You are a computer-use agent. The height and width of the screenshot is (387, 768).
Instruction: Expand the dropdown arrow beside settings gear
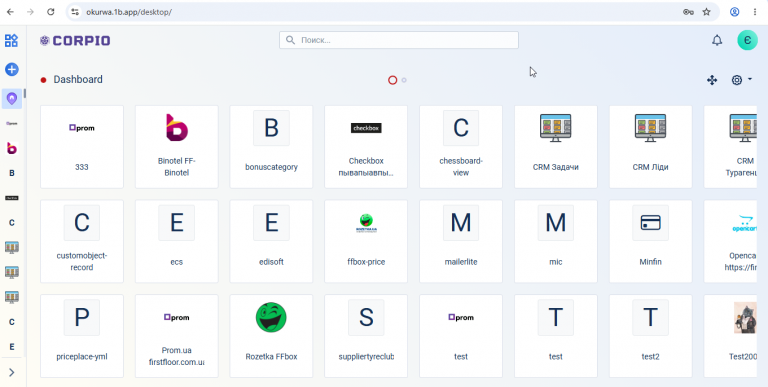tap(750, 79)
